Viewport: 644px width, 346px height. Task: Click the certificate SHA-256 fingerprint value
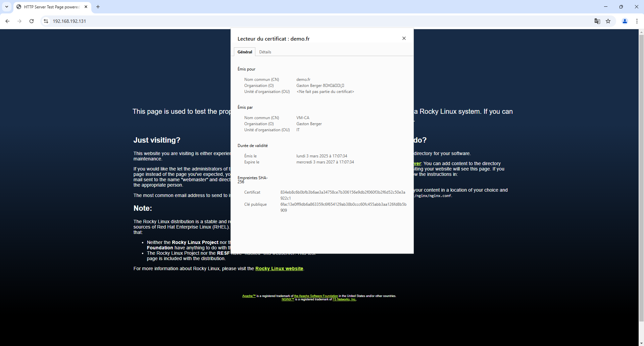(x=343, y=195)
